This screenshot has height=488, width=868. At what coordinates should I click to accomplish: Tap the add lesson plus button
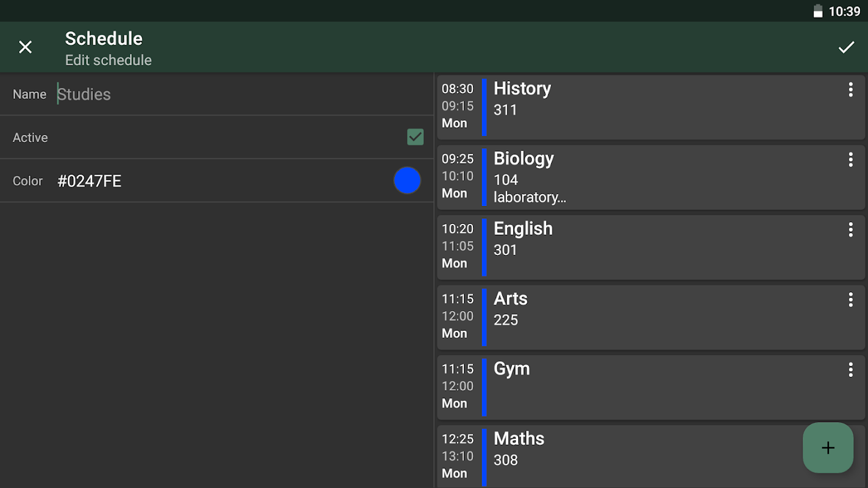[x=828, y=448]
